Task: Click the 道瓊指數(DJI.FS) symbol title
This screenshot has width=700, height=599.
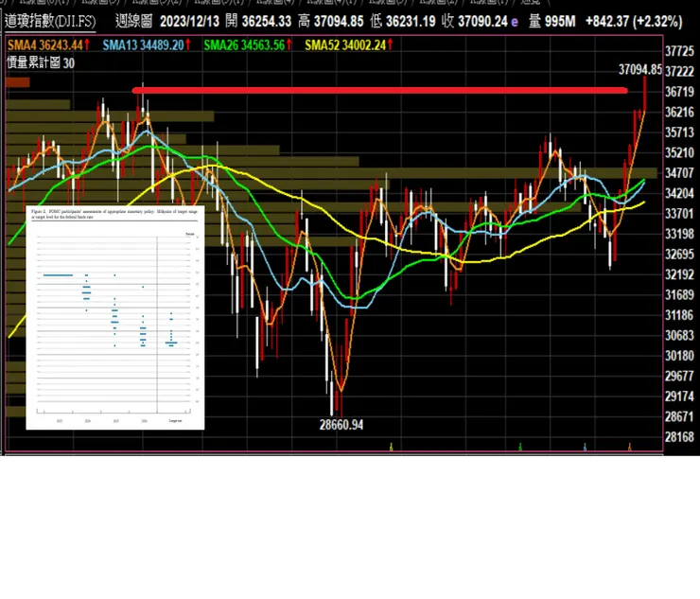Action: click(x=50, y=21)
